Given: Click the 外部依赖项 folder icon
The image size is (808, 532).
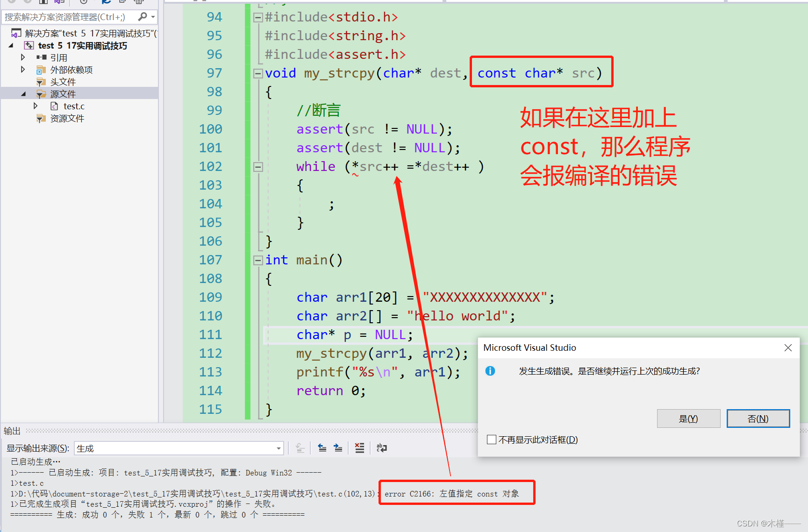Looking at the screenshot, I should [x=41, y=70].
